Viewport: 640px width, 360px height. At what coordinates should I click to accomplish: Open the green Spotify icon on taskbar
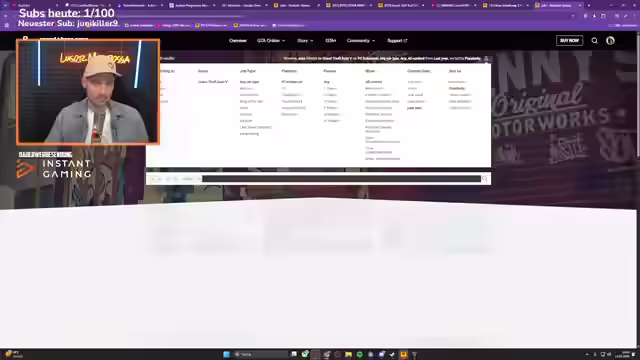pos(359,354)
